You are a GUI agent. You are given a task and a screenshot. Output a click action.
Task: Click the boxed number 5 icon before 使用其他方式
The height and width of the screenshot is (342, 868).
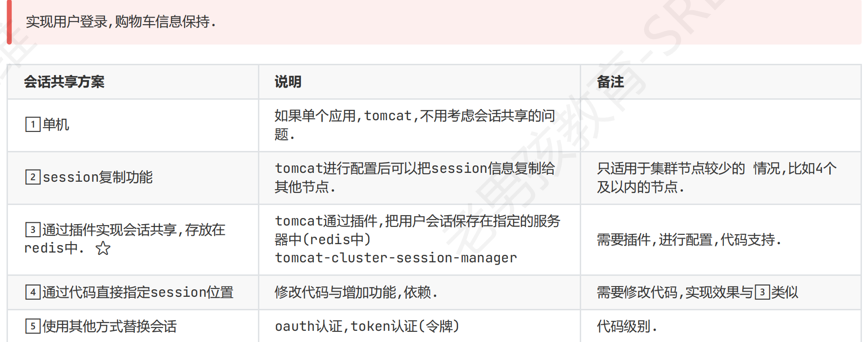coord(33,326)
